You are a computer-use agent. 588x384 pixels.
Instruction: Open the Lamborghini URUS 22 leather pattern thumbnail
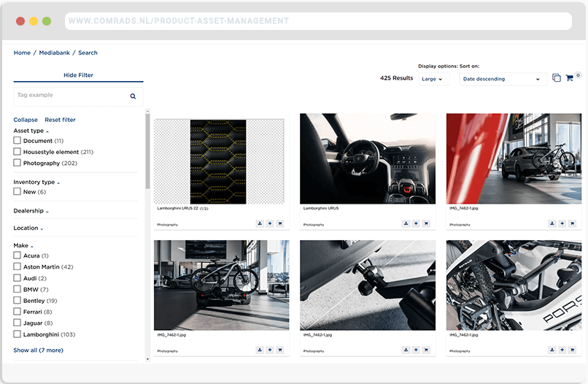tap(218, 162)
